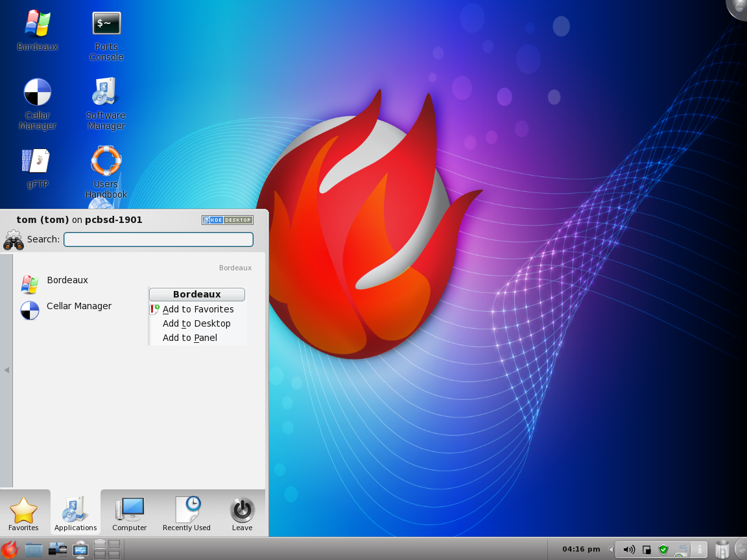Go back using the left arrow strip
Image resolution: width=747 pixels, height=560 pixels.
[x=6, y=370]
